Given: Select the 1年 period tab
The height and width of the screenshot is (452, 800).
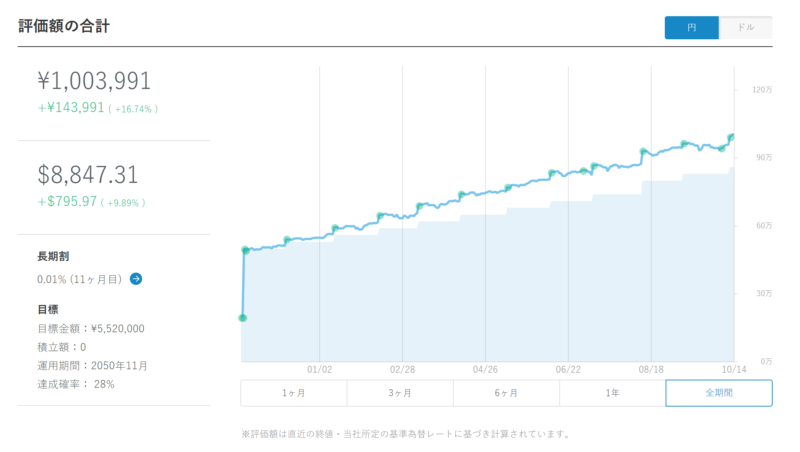Looking at the screenshot, I should (x=612, y=393).
